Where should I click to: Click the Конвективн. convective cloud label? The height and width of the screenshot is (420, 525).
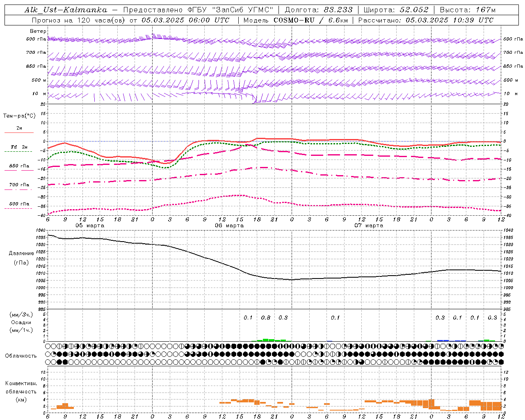point(21,383)
